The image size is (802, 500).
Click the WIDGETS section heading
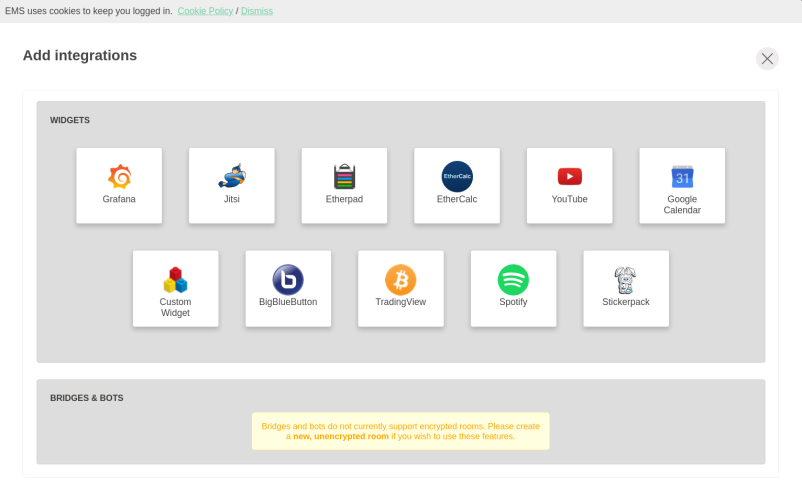70,120
